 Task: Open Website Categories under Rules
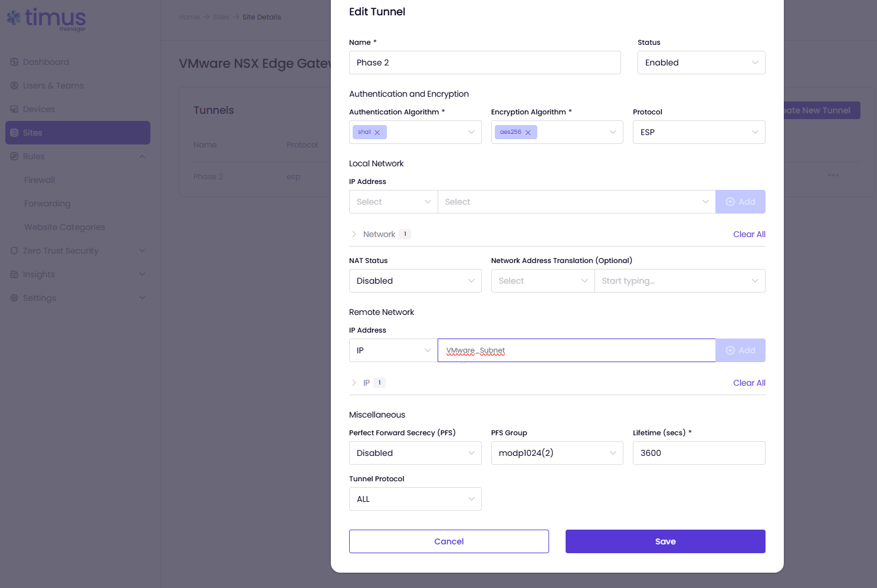coord(64,227)
